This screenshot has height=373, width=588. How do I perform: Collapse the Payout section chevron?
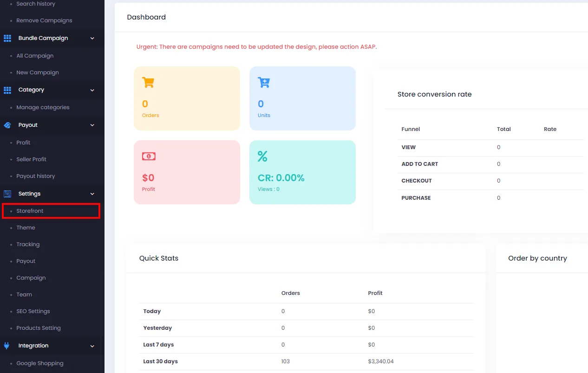(x=92, y=125)
